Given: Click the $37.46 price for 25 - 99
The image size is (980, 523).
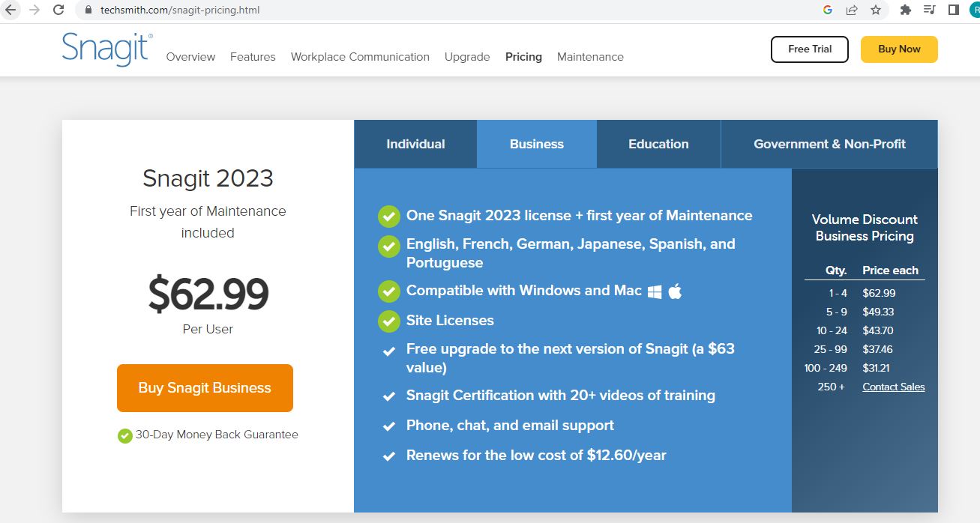Looking at the screenshot, I should [877, 349].
